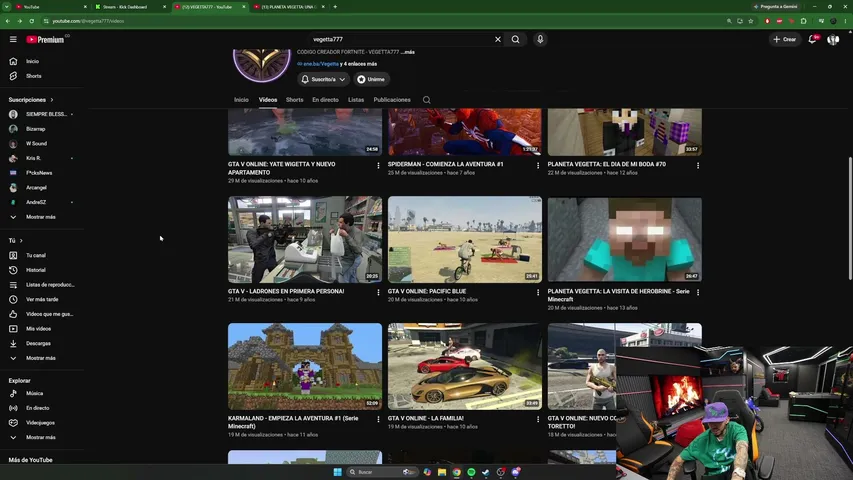Open Spotify from the taskbar
Viewport: 853px width, 480px height.
(x=471, y=472)
